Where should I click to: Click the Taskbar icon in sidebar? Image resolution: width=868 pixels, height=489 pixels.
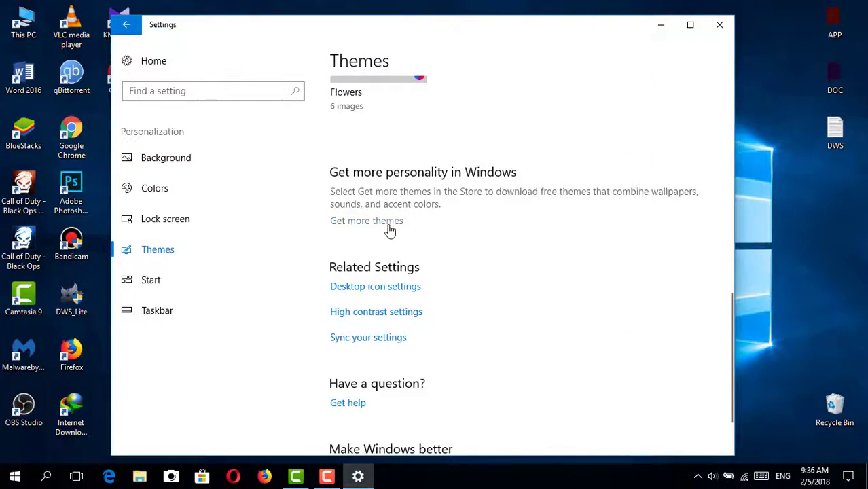(x=126, y=310)
